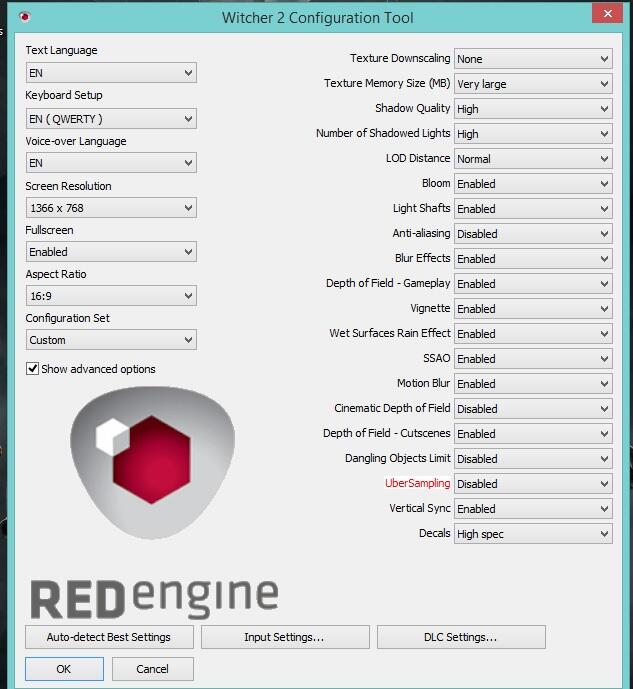Click the Decals label

[435, 533]
